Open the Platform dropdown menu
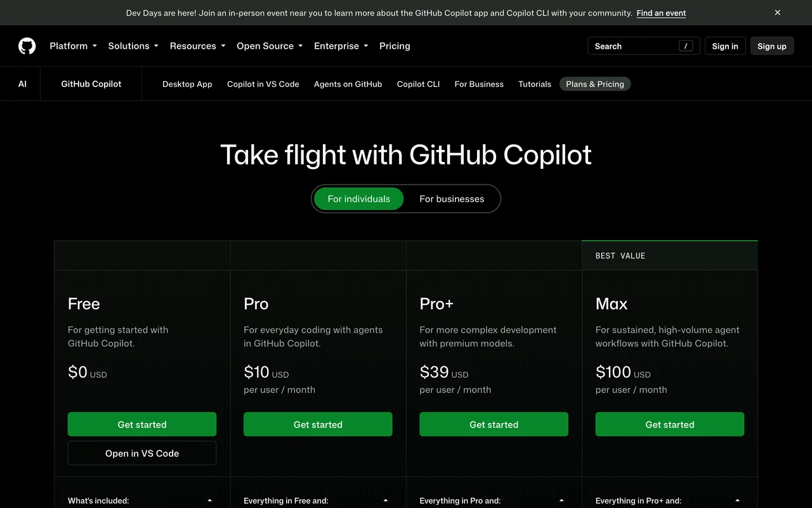 [x=73, y=46]
